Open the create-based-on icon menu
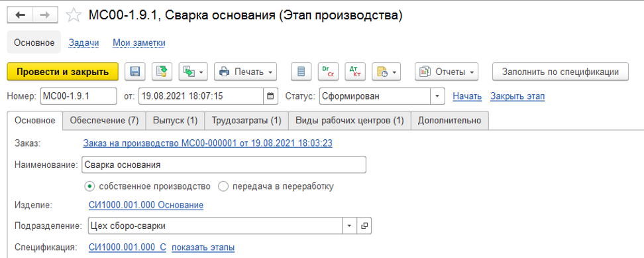Image resolution: width=644 pixels, height=258 pixels. pos(193,72)
